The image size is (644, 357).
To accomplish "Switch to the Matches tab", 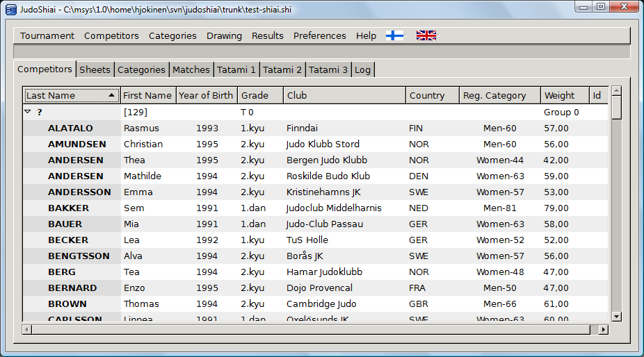I will 191,69.
